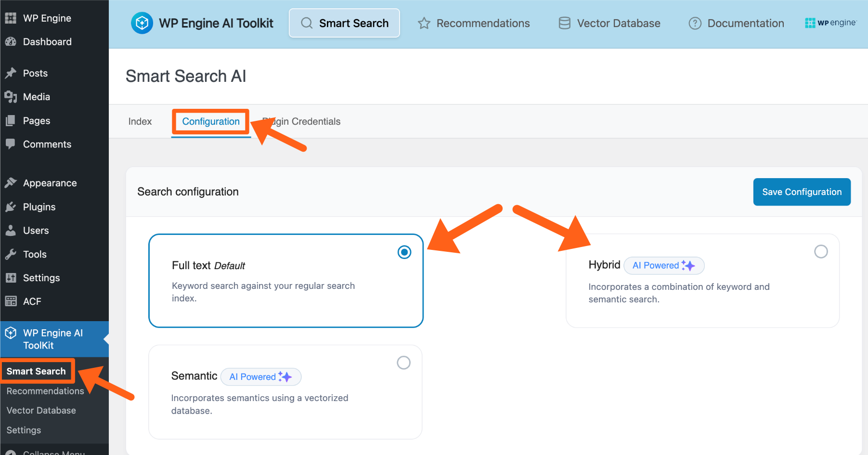Open Smart Search in the sidebar submenu
The image size is (868, 455).
36,371
